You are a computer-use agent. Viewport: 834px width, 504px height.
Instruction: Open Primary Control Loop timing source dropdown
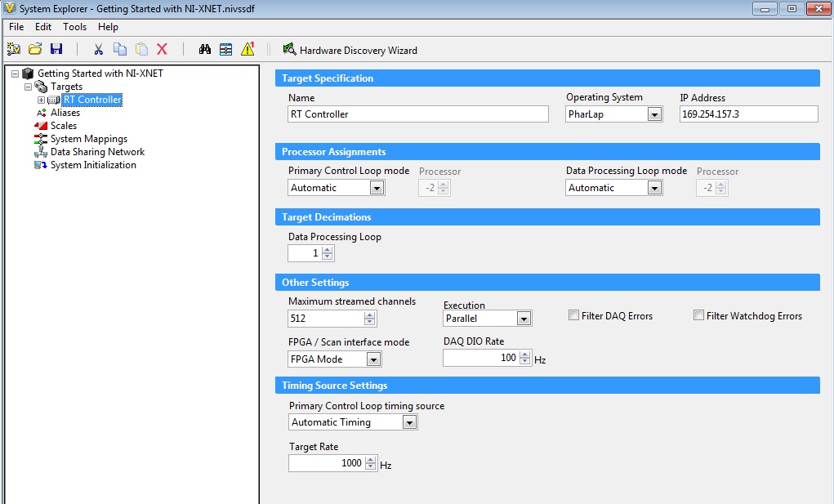pos(409,422)
